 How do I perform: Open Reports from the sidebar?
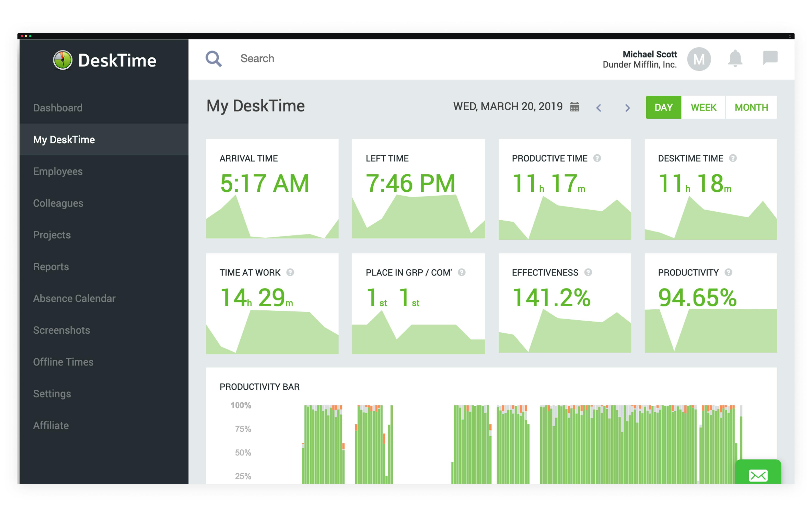(x=51, y=267)
